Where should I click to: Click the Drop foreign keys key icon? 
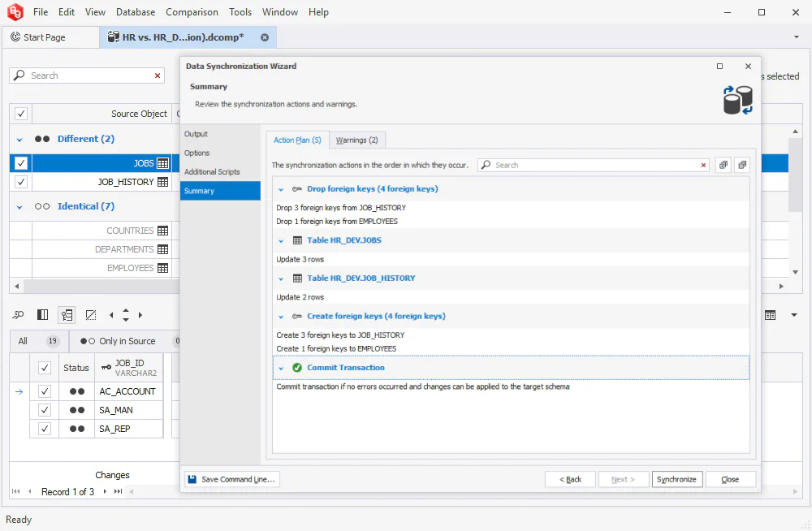click(296, 189)
